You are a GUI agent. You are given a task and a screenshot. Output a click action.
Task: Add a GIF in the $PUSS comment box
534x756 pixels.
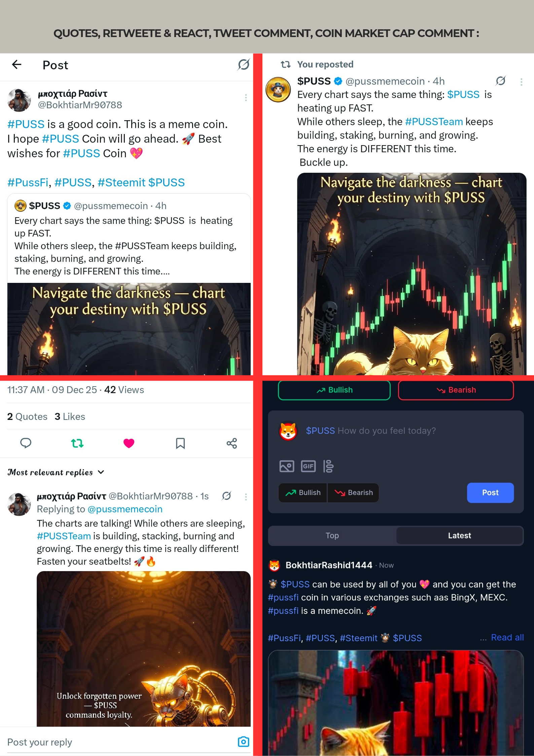point(308,466)
